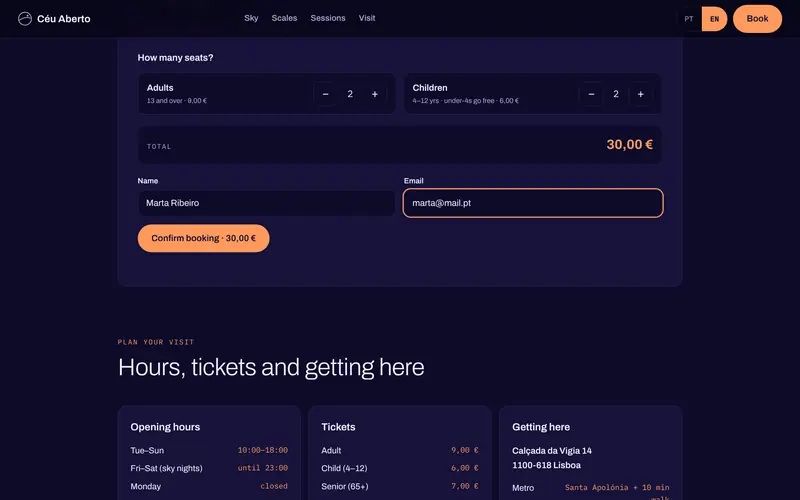Open the Sky navigation item
Screen dimensions: 800x500
point(251,18)
